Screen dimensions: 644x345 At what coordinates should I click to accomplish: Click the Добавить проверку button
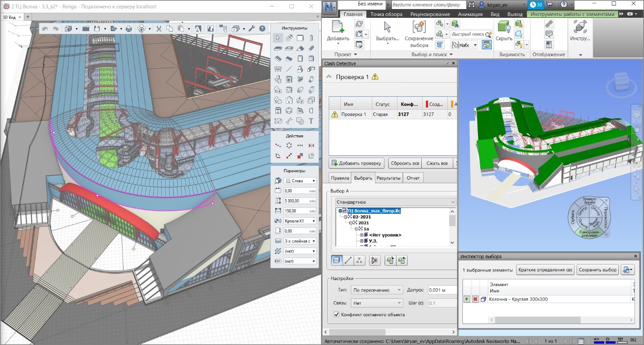(x=357, y=163)
